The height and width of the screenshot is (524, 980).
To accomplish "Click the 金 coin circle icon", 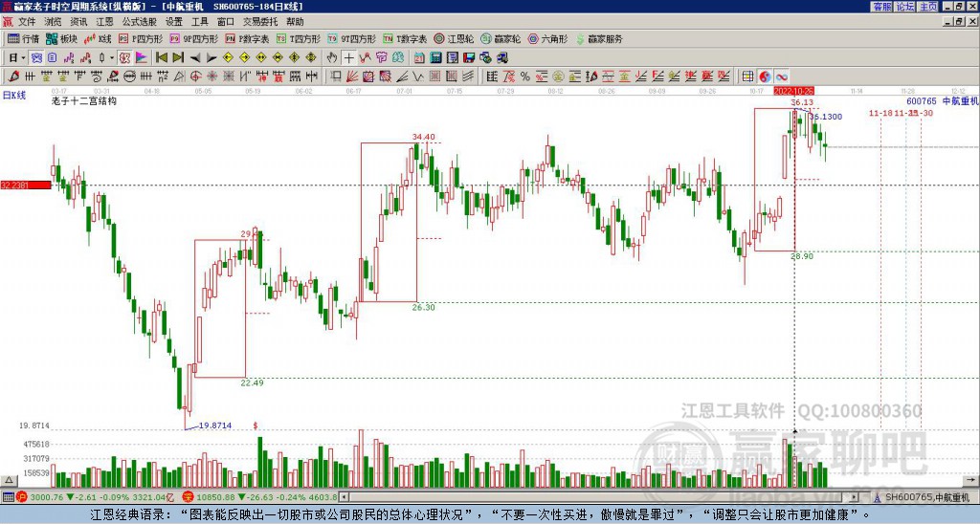I will 558,76.
